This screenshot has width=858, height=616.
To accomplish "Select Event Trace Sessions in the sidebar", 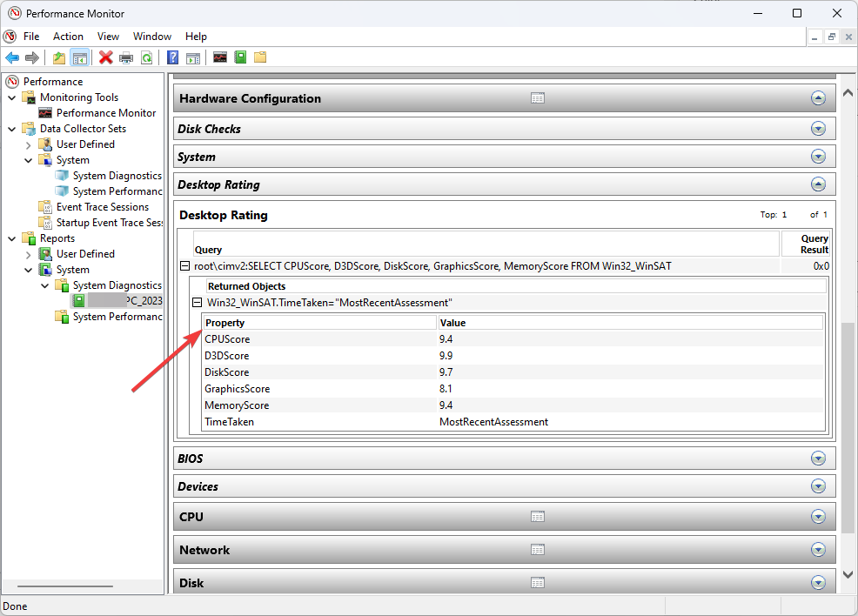I will coord(104,206).
